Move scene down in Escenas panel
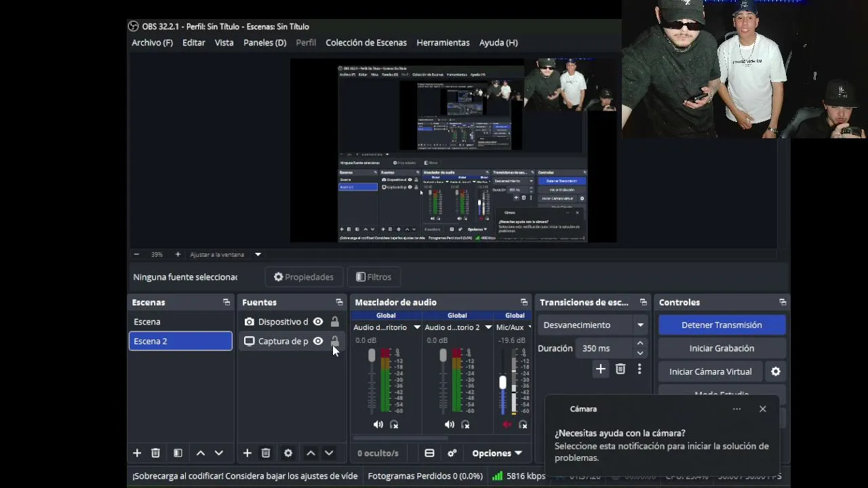868x488 pixels. [x=218, y=453]
